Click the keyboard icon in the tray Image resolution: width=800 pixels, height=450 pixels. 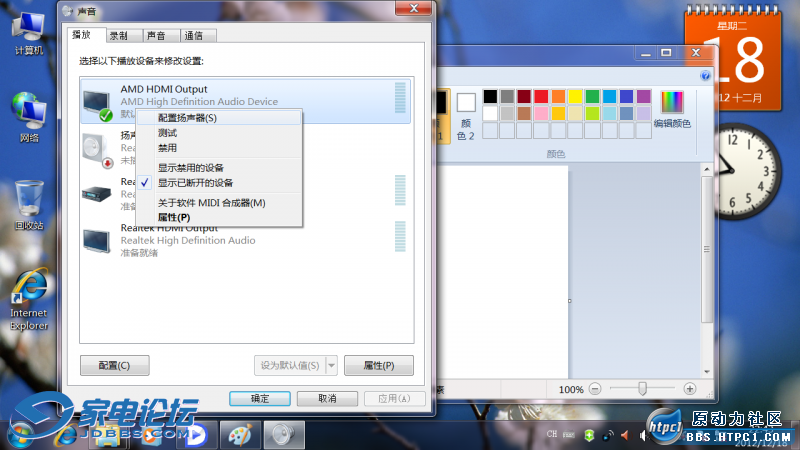tap(568, 435)
